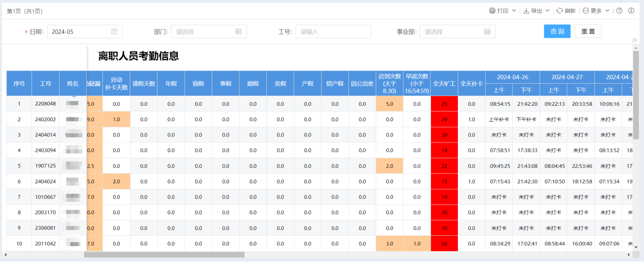644x264 pixels.
Task: Click the 全天旷工 column header
Action: click(x=444, y=84)
